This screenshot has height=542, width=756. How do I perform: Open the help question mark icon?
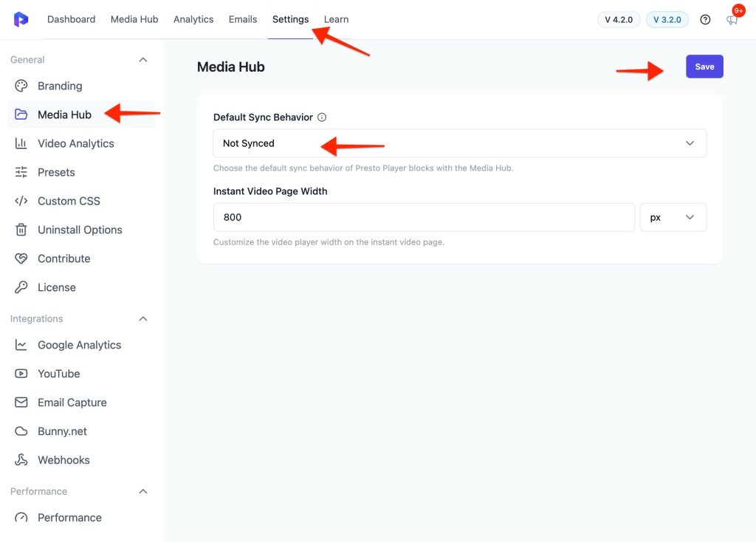tap(705, 20)
